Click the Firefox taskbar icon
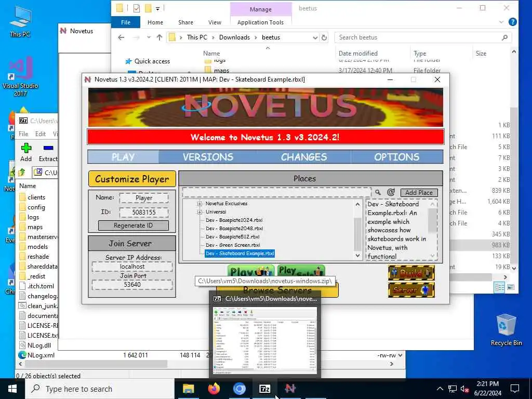This screenshot has width=532, height=399. tap(214, 389)
